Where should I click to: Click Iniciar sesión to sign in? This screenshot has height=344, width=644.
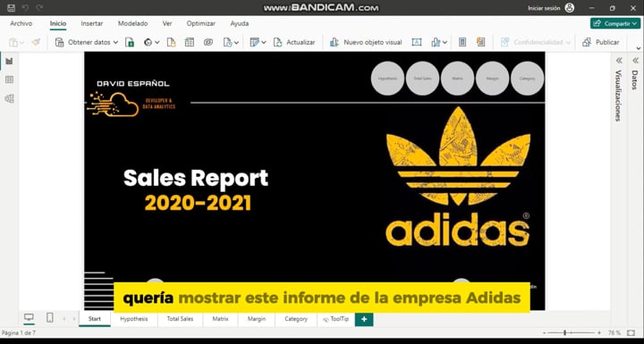point(544,8)
